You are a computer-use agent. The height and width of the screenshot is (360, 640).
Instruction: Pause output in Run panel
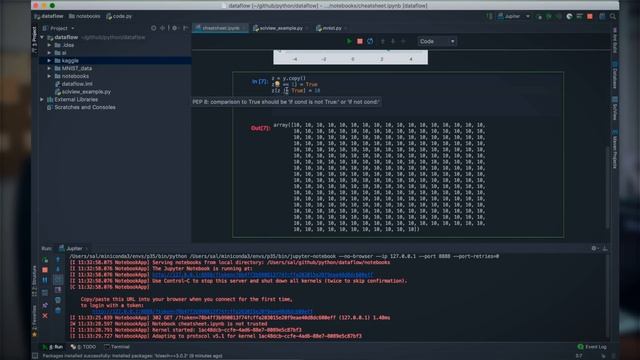tap(45, 280)
